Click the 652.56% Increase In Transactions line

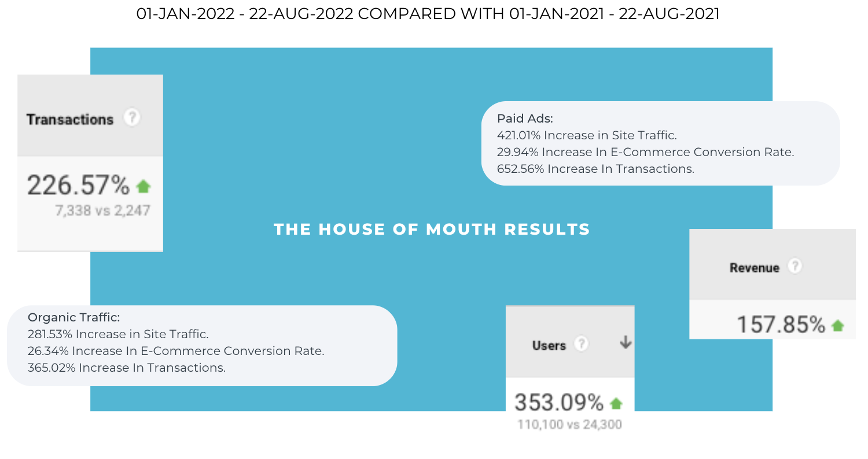(595, 169)
